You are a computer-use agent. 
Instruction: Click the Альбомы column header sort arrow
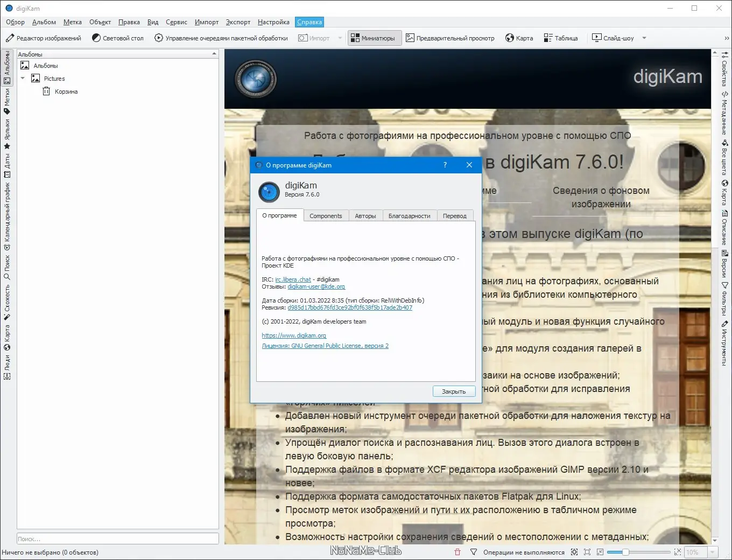tap(214, 54)
